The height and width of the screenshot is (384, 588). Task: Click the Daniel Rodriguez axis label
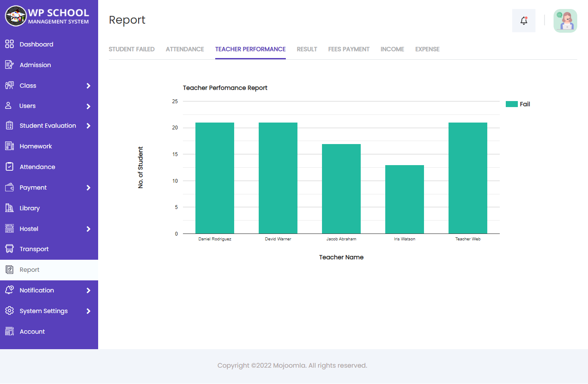tap(215, 239)
